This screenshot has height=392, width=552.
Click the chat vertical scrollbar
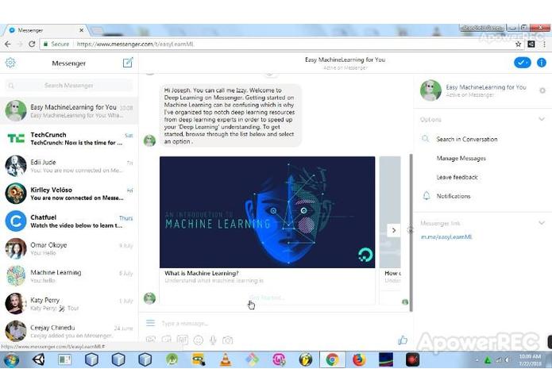(x=411, y=232)
